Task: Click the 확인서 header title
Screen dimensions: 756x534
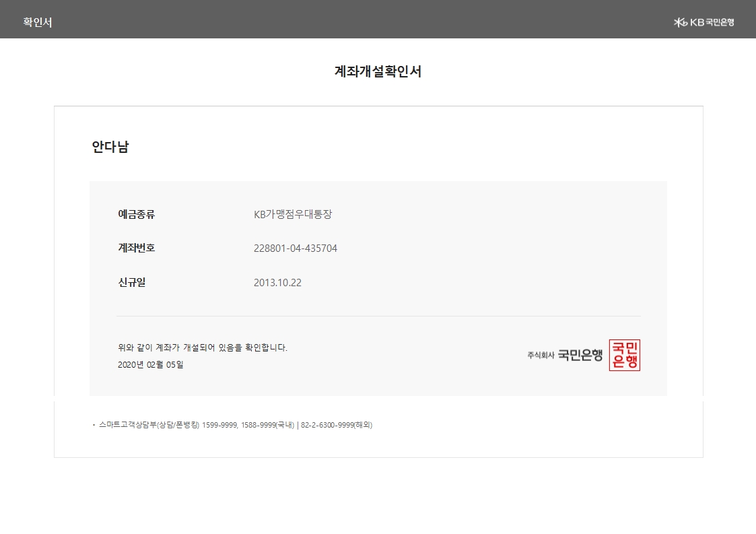Action: click(x=38, y=22)
